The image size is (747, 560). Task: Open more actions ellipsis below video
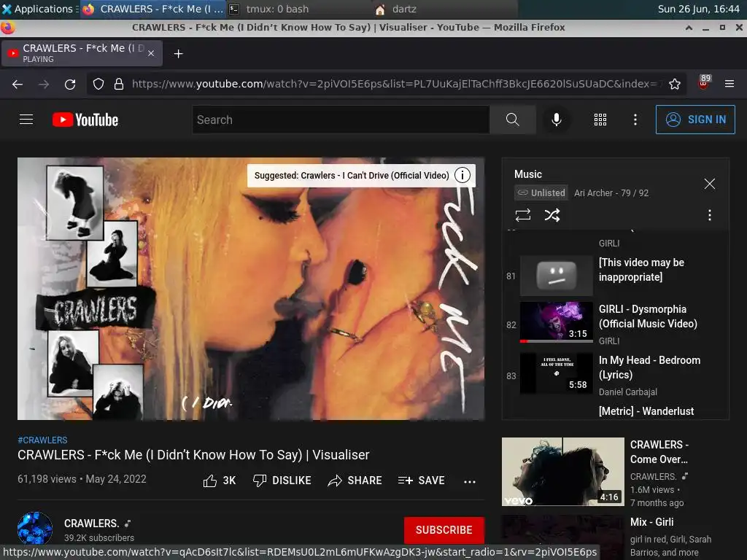tap(470, 481)
